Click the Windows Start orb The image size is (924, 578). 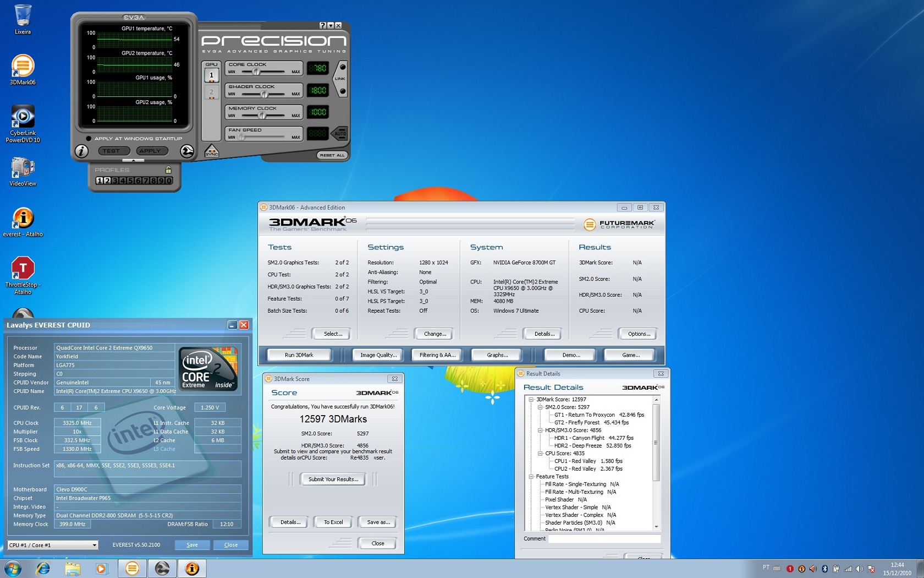pyautogui.click(x=13, y=568)
